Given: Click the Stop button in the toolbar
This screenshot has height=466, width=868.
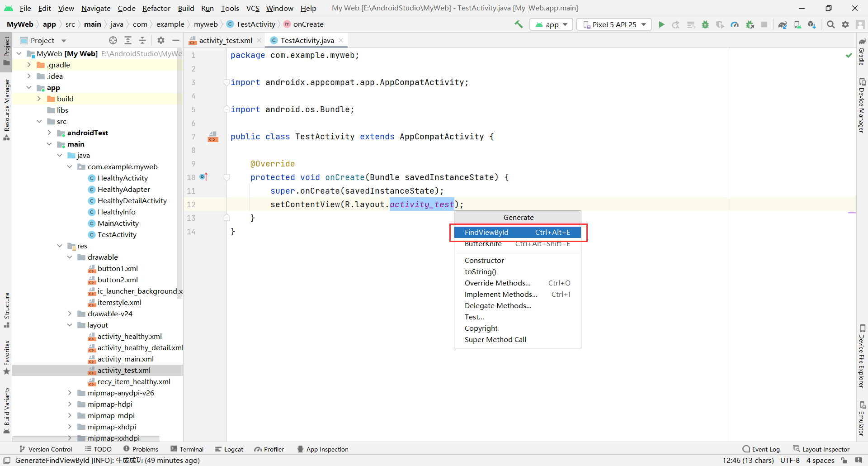Looking at the screenshot, I should point(764,24).
